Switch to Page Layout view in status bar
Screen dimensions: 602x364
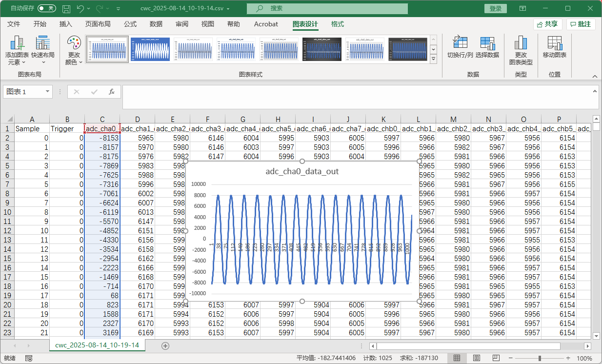click(477, 358)
